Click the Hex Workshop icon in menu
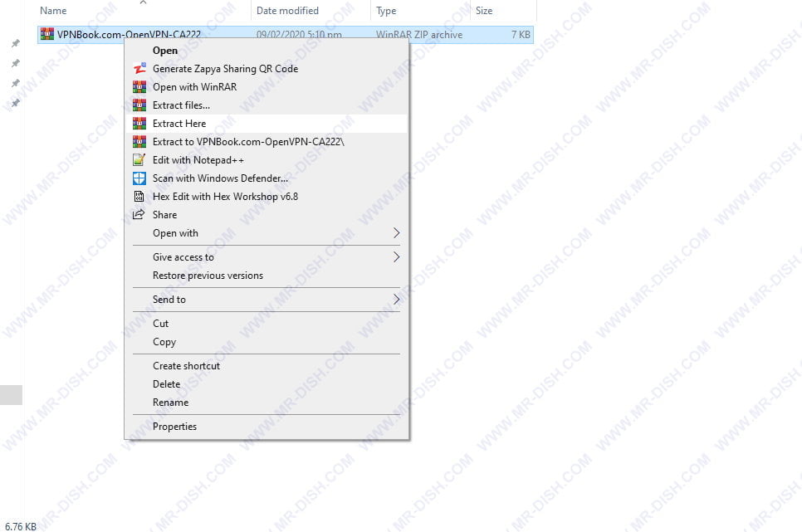The height and width of the screenshot is (532, 802). 139,197
